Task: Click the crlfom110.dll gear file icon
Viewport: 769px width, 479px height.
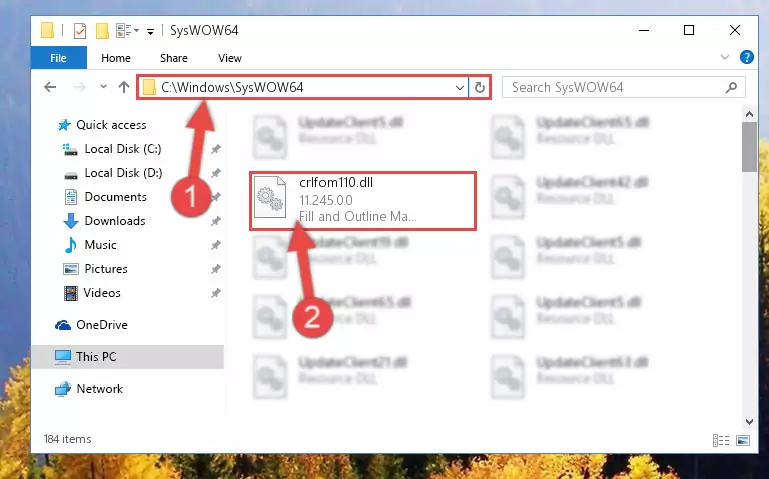Action: (270, 197)
